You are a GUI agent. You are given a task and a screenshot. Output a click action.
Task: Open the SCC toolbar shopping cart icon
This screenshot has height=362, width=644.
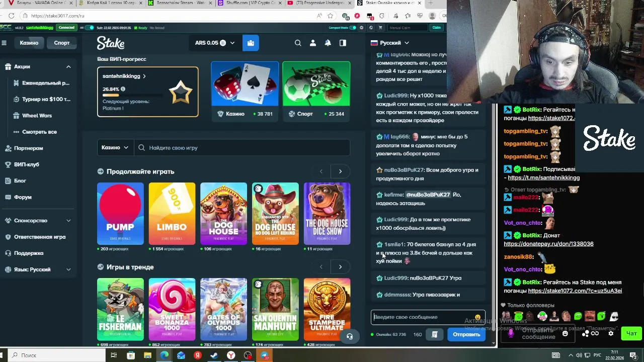click(380, 28)
